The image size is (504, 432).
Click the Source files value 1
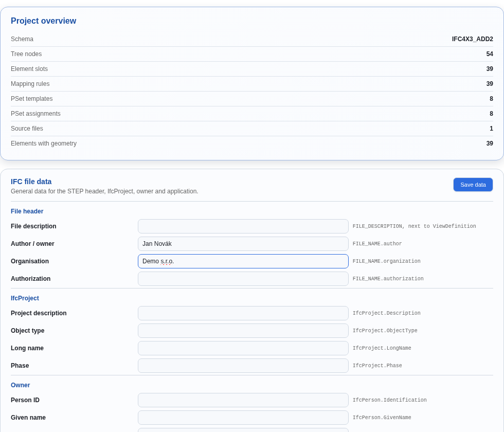click(x=491, y=129)
